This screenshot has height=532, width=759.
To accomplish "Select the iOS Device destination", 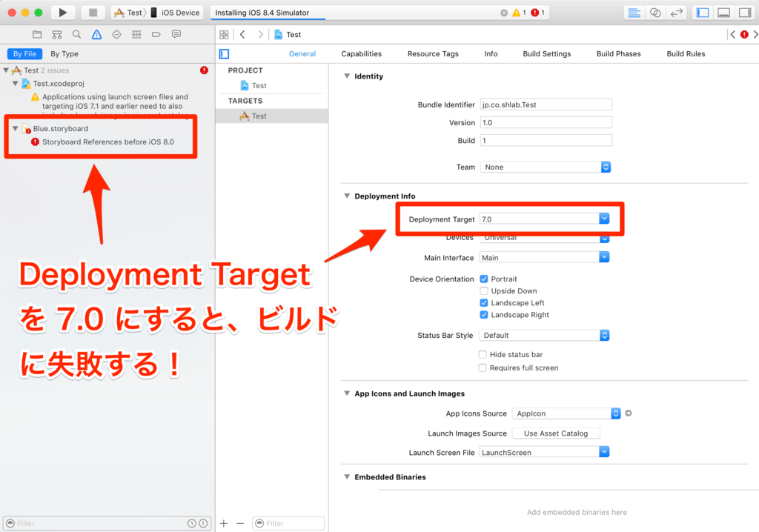I will pos(174,13).
